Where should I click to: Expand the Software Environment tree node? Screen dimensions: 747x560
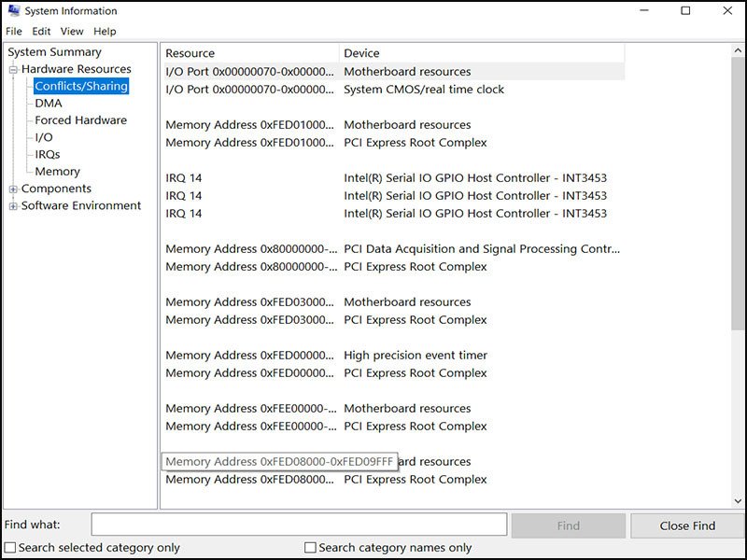pos(13,206)
